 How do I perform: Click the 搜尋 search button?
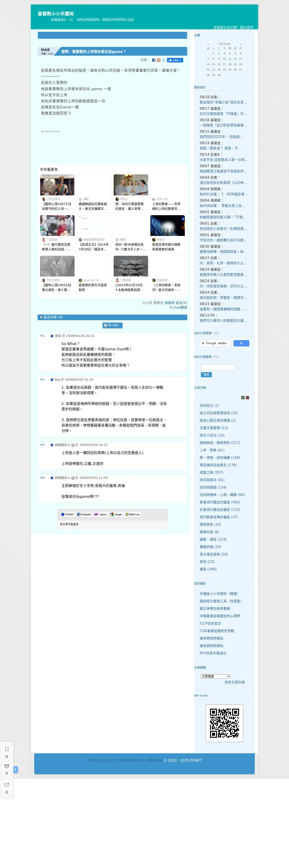pyautogui.click(x=206, y=375)
